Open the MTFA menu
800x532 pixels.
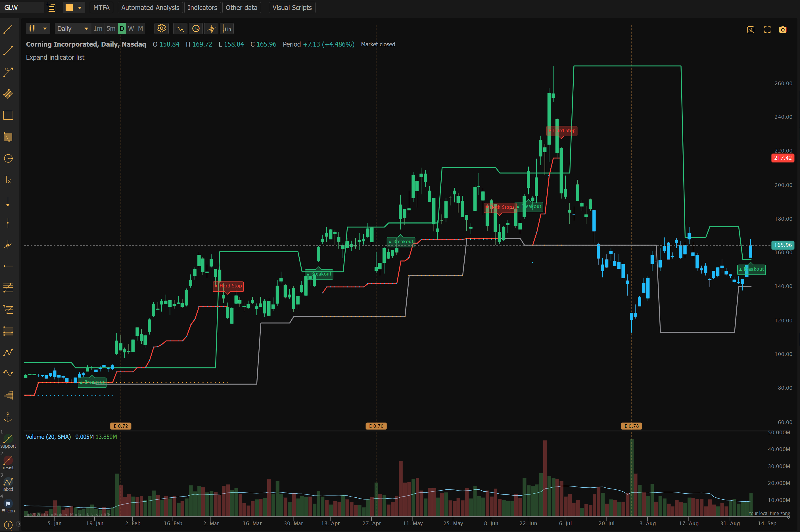101,7
